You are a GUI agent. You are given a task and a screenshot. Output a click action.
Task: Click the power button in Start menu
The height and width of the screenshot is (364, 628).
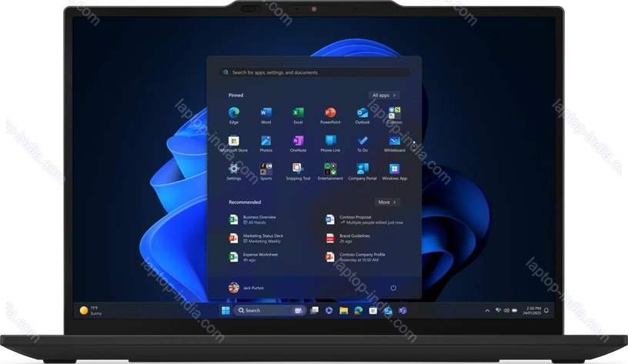pyautogui.click(x=393, y=287)
